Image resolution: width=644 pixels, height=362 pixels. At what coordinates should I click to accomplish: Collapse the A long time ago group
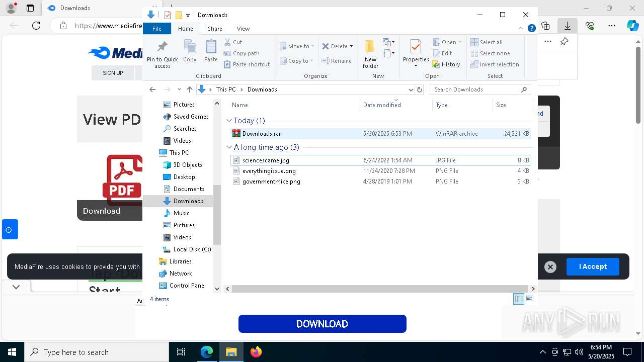pyautogui.click(x=229, y=147)
